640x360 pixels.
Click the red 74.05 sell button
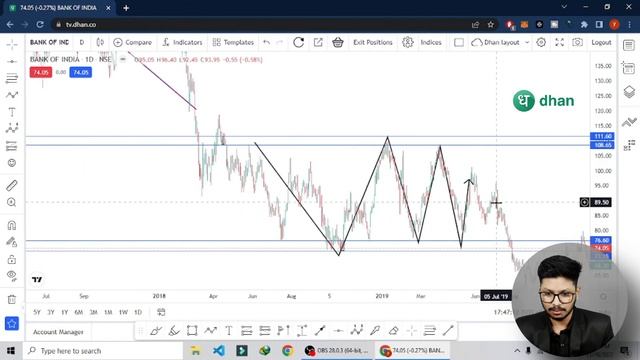pos(40,72)
